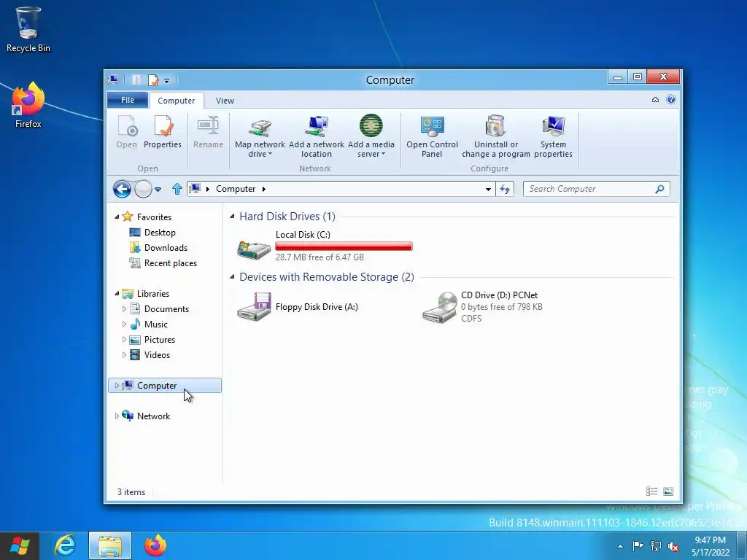Click the network status tray icon
This screenshot has height=560, width=747.
pos(656,546)
